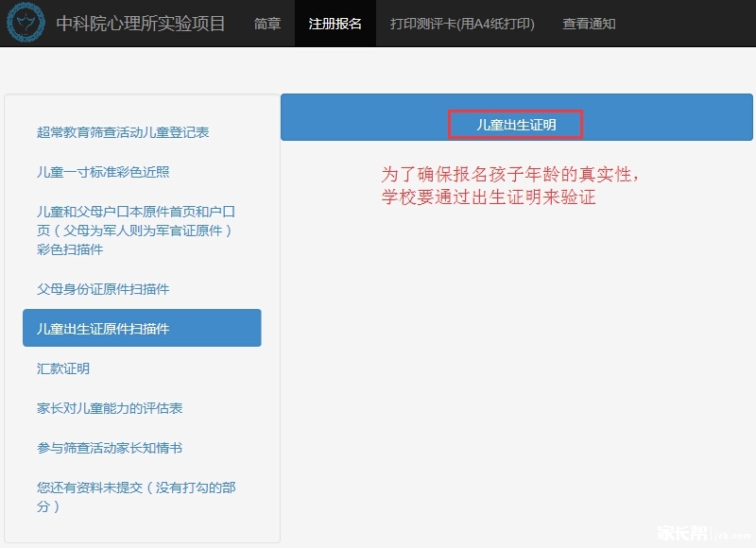Click the 中科院心理所实验项目 site title
This screenshot has height=548, width=756.
tap(141, 24)
